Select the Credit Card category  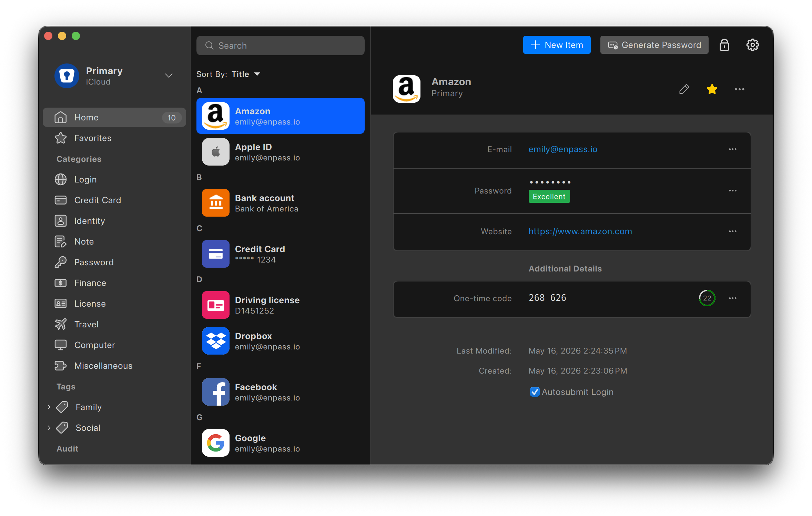pyautogui.click(x=114, y=200)
